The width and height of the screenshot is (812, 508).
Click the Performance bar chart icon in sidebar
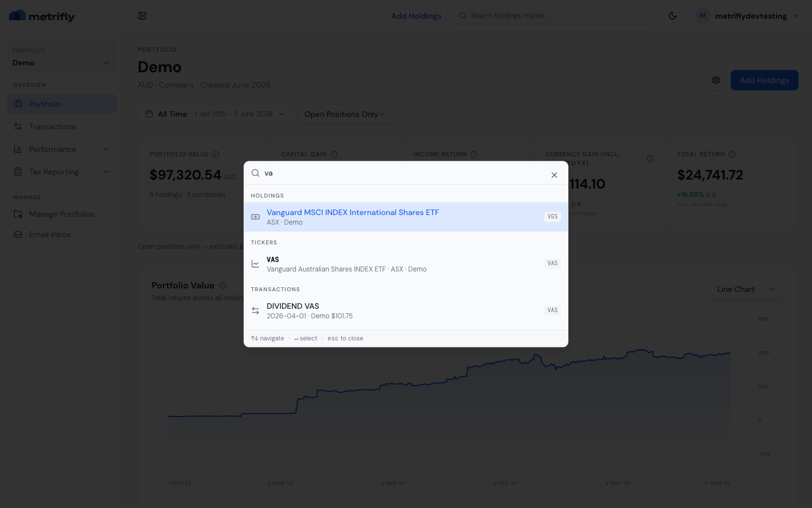pos(18,149)
